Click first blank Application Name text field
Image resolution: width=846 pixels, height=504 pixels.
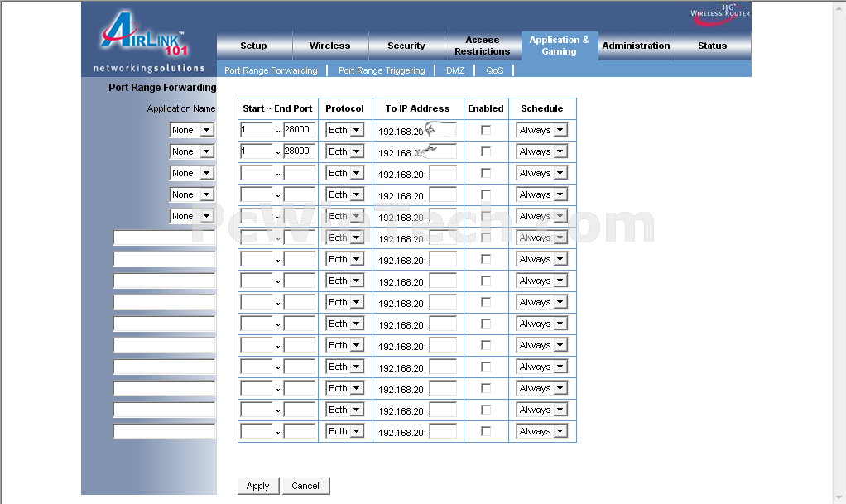click(x=164, y=238)
